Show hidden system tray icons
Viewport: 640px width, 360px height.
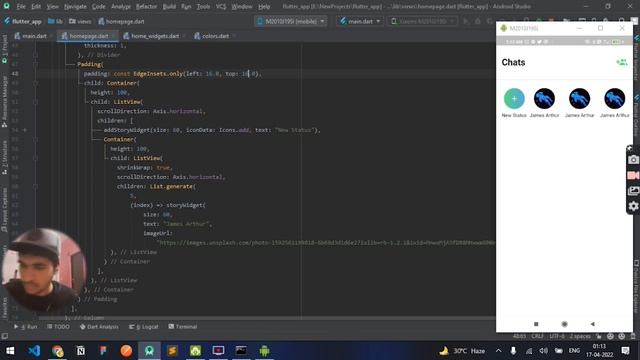[498, 351]
